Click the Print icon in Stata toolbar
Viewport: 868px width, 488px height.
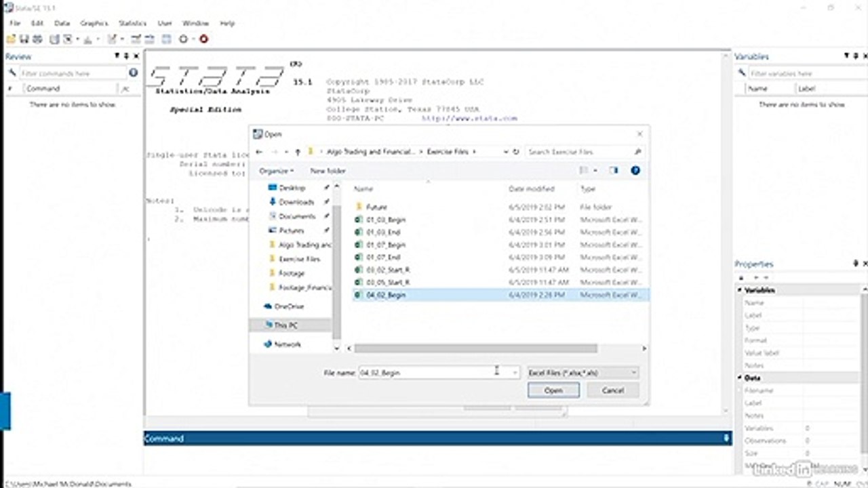click(36, 39)
